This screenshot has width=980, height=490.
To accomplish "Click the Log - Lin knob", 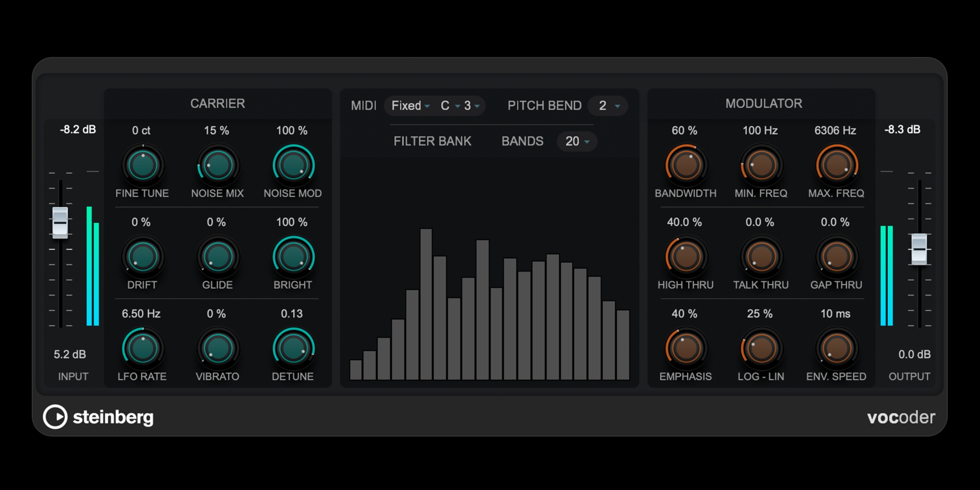I will pos(761,348).
